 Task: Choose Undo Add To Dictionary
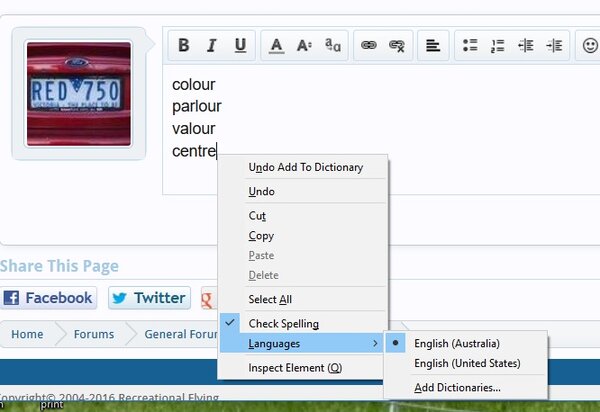click(x=305, y=167)
